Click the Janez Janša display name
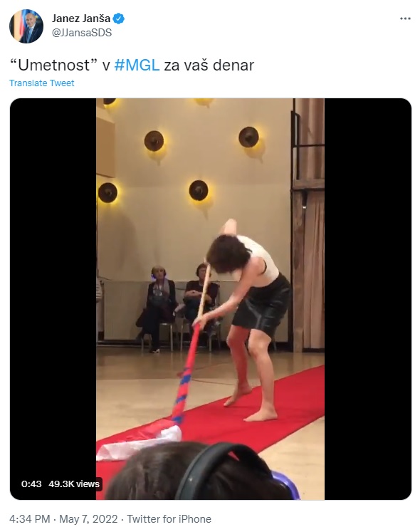 coord(81,19)
